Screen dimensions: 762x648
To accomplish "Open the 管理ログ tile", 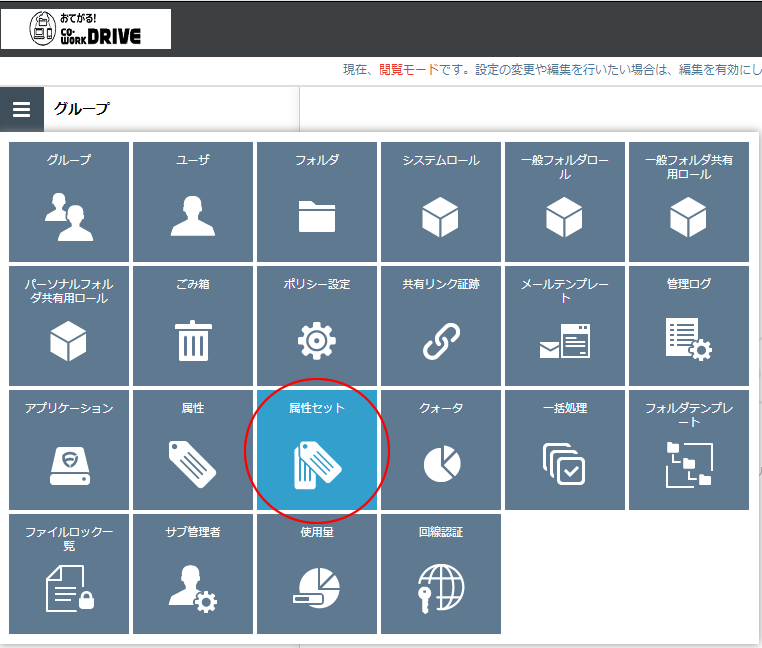I will pos(689,326).
